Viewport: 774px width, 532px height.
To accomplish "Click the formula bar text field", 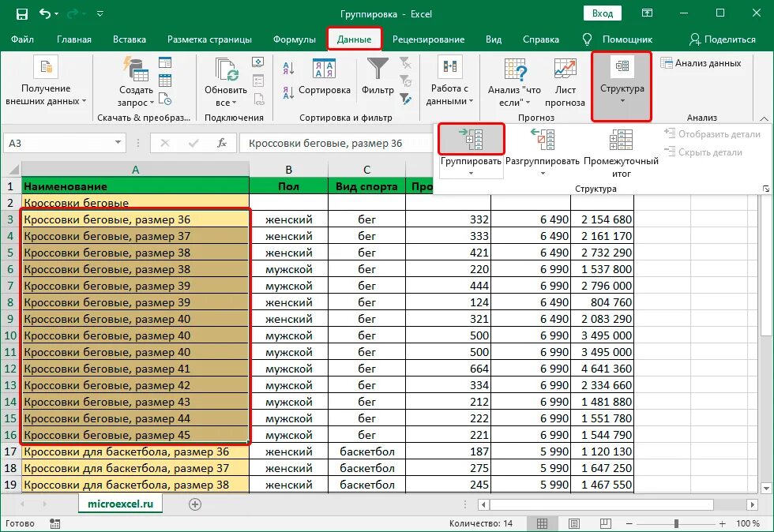I will pyautogui.click(x=336, y=143).
